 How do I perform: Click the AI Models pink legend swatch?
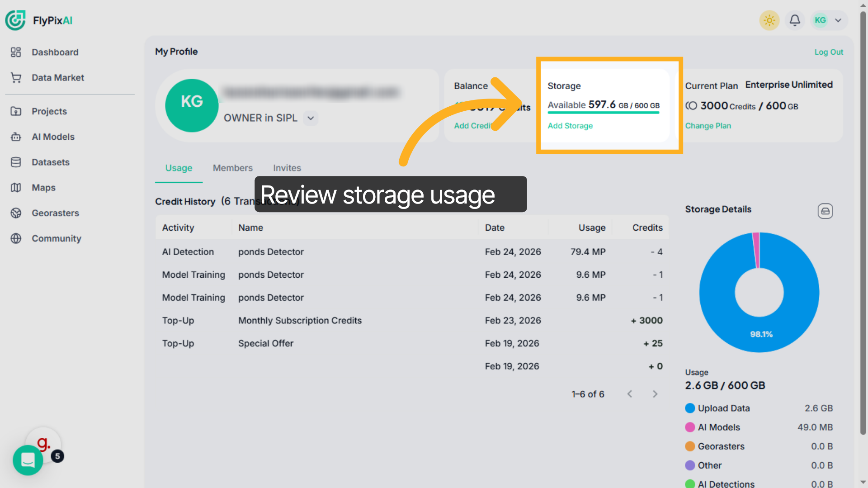[x=690, y=427]
